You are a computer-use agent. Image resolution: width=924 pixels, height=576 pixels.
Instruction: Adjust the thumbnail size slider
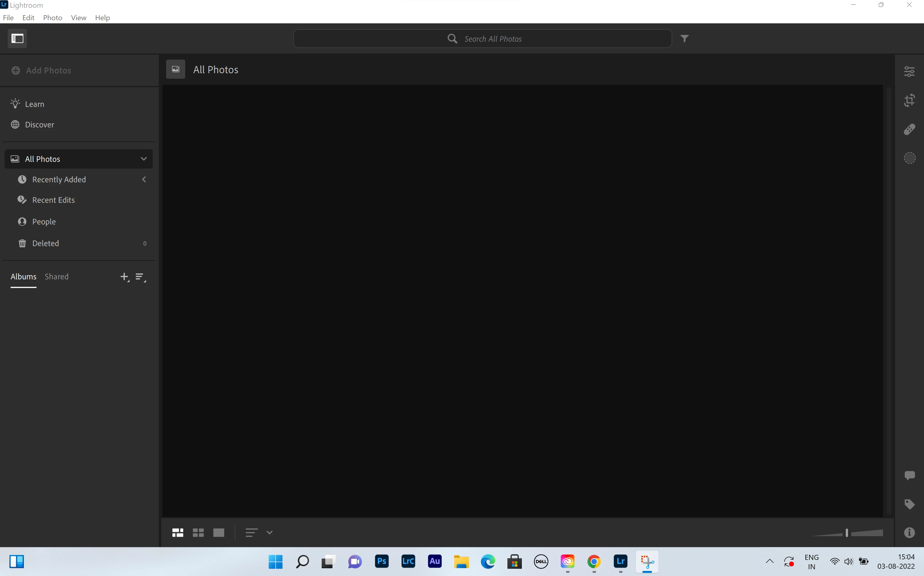pyautogui.click(x=847, y=533)
